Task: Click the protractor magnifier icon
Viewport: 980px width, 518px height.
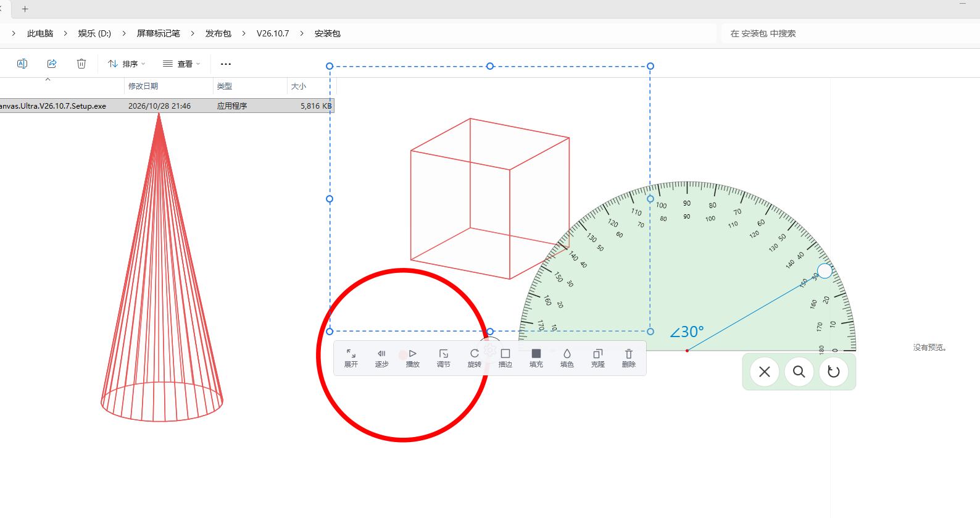Action: pos(799,372)
